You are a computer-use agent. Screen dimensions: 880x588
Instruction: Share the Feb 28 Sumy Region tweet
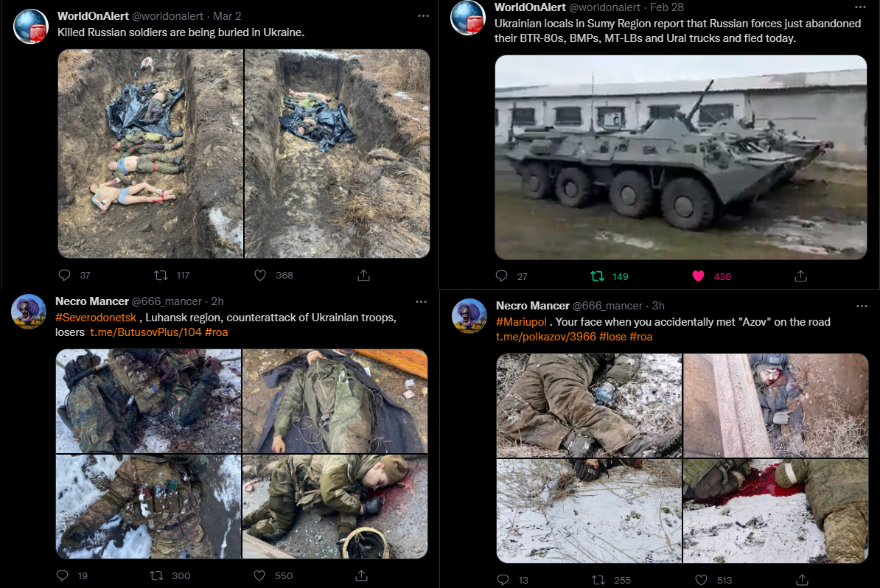tap(801, 276)
